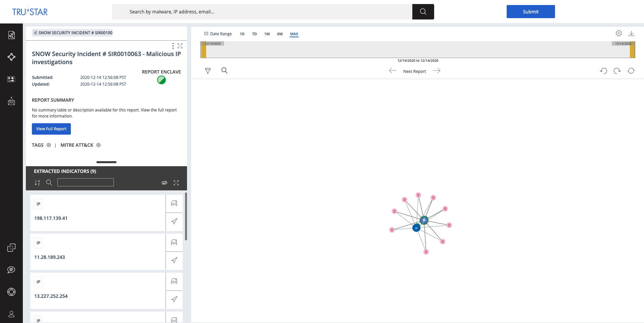Open the reports icon in left sidebar

[11, 35]
